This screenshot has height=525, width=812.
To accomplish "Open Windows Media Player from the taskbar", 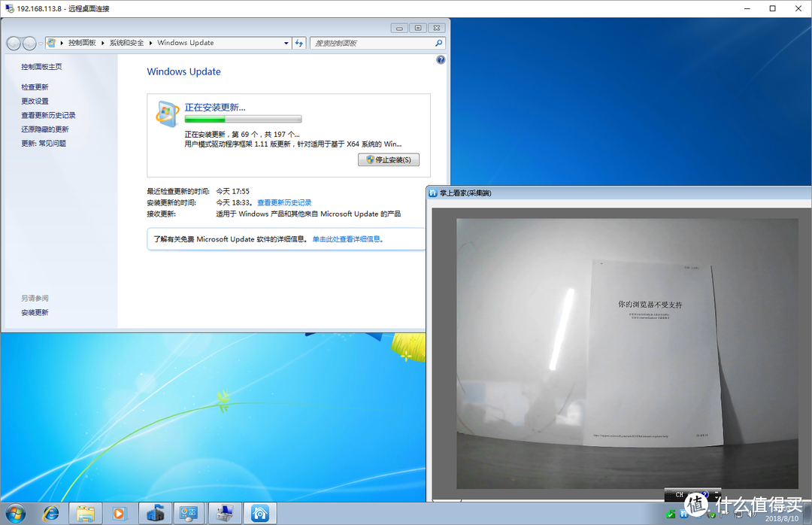I will point(119,513).
